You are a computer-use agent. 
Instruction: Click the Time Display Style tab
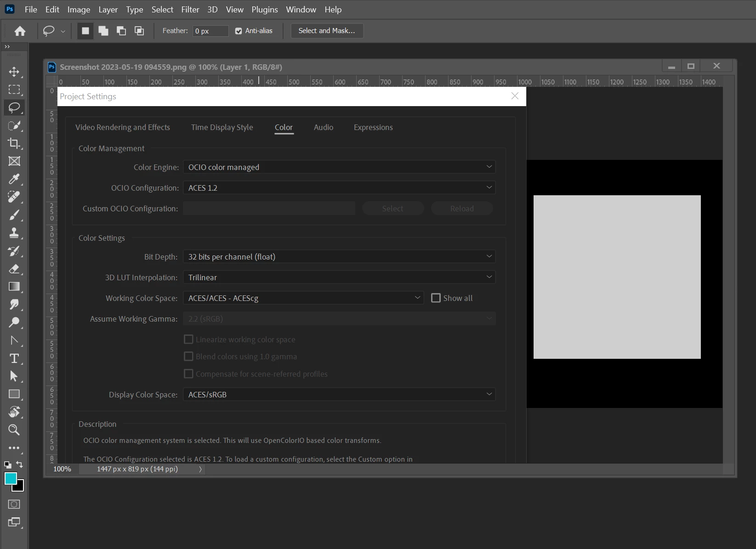[x=222, y=127]
